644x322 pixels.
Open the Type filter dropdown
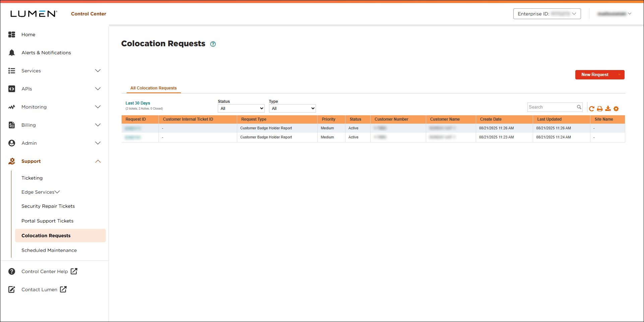point(292,108)
